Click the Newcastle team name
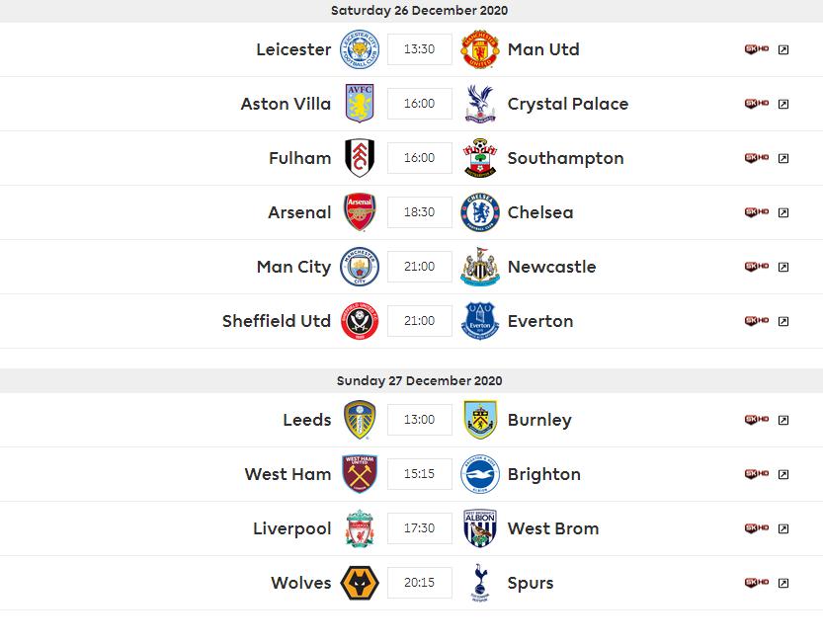The height and width of the screenshot is (644, 823). tap(551, 267)
